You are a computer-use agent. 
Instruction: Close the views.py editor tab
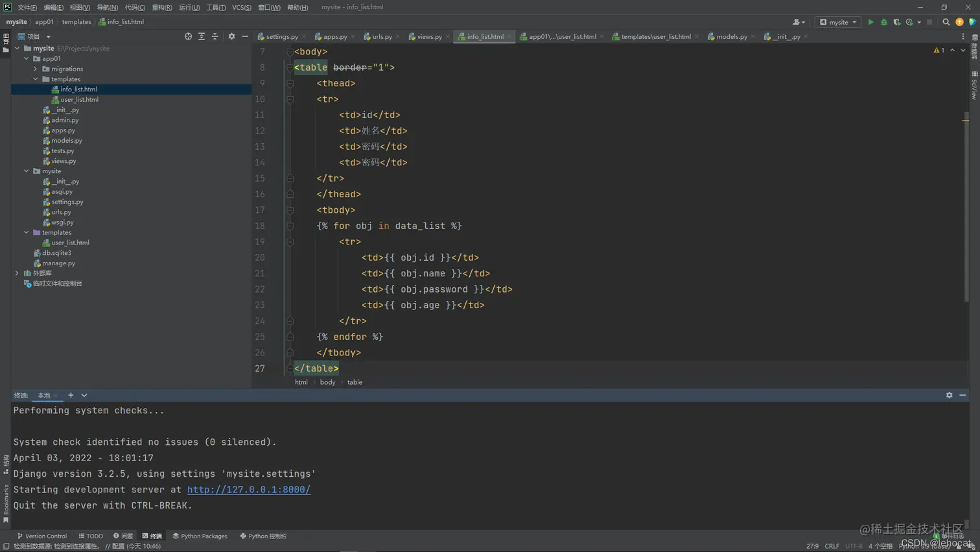click(x=448, y=37)
